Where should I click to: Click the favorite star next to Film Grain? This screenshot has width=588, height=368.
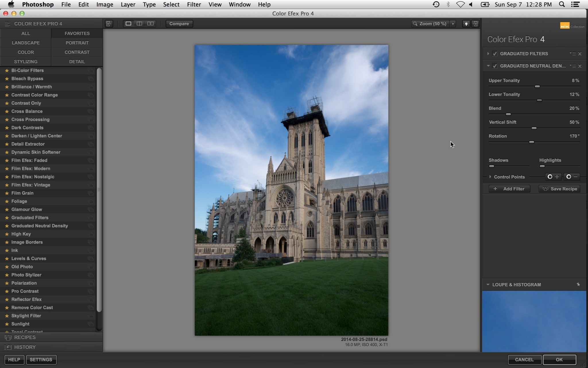pyautogui.click(x=7, y=193)
